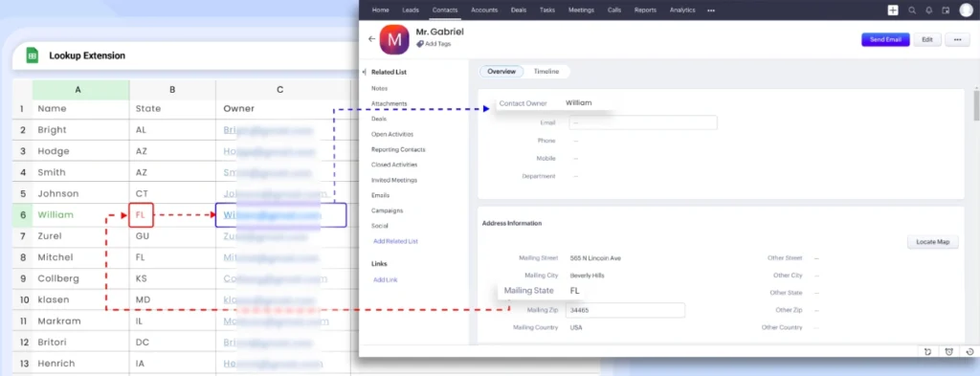Open Invited Meetings in Related List
The width and height of the screenshot is (980, 376).
pos(394,181)
